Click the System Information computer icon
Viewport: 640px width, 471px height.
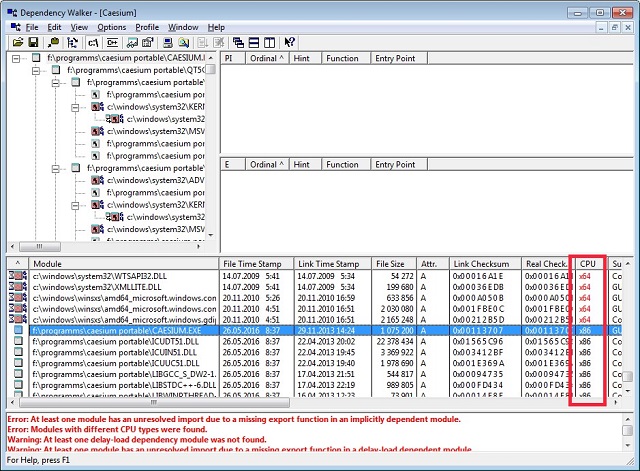coord(168,42)
